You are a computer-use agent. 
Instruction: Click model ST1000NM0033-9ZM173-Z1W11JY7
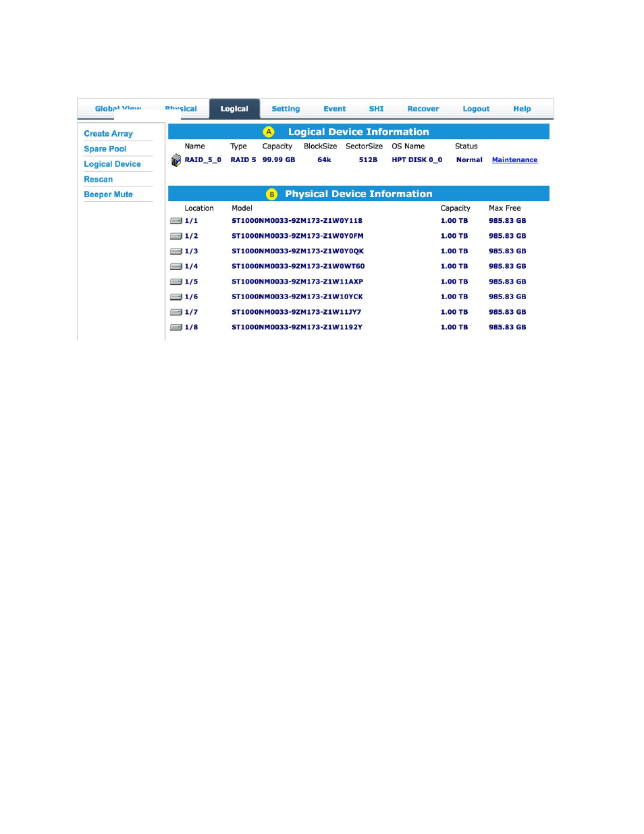(x=296, y=312)
